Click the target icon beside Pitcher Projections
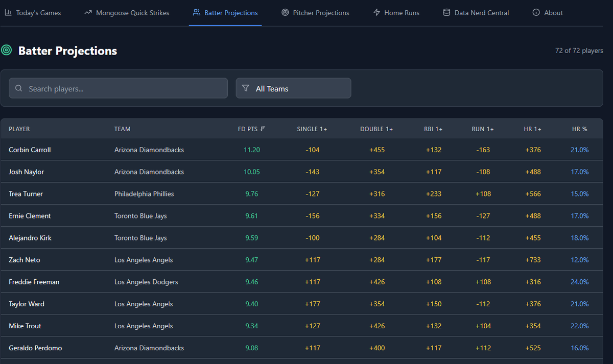613x364 pixels. click(285, 12)
